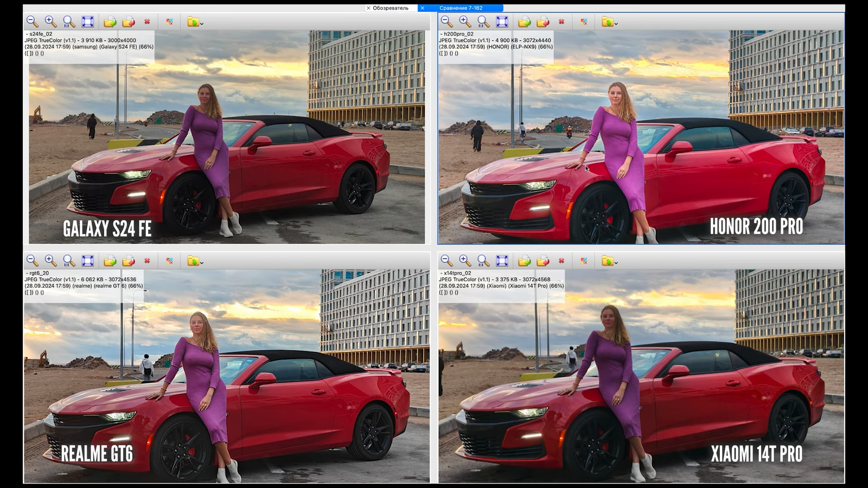Delete the rgt6_20 image with red X

tap(147, 261)
